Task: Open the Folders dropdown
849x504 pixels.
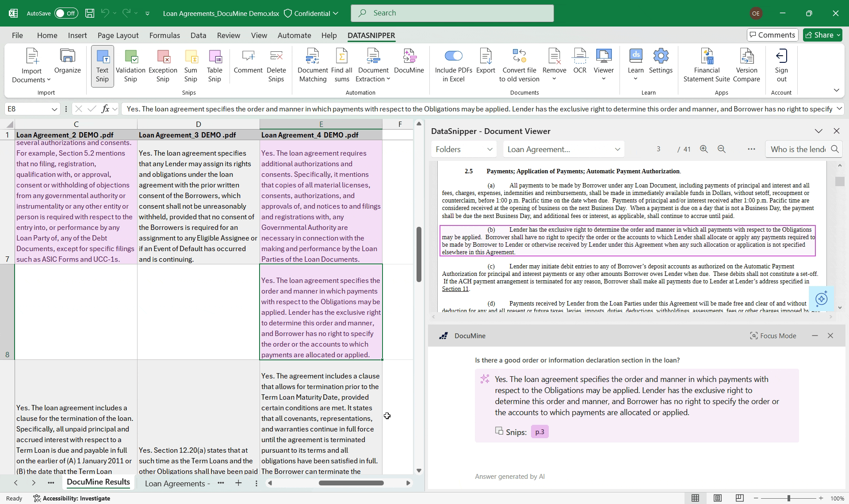Action: 463,149
